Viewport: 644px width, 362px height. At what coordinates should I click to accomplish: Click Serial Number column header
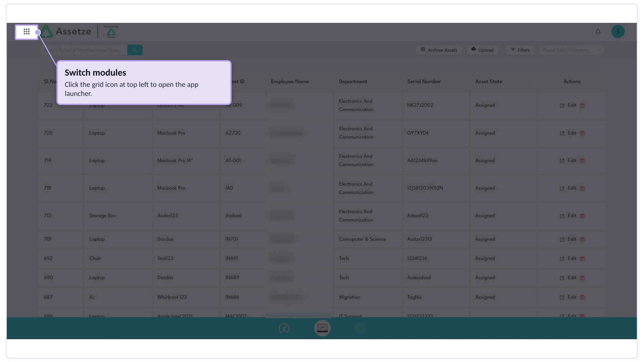[424, 81]
